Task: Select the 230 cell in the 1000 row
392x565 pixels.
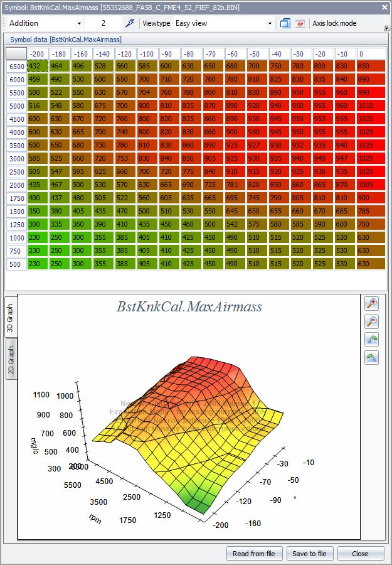Action: click(x=38, y=238)
